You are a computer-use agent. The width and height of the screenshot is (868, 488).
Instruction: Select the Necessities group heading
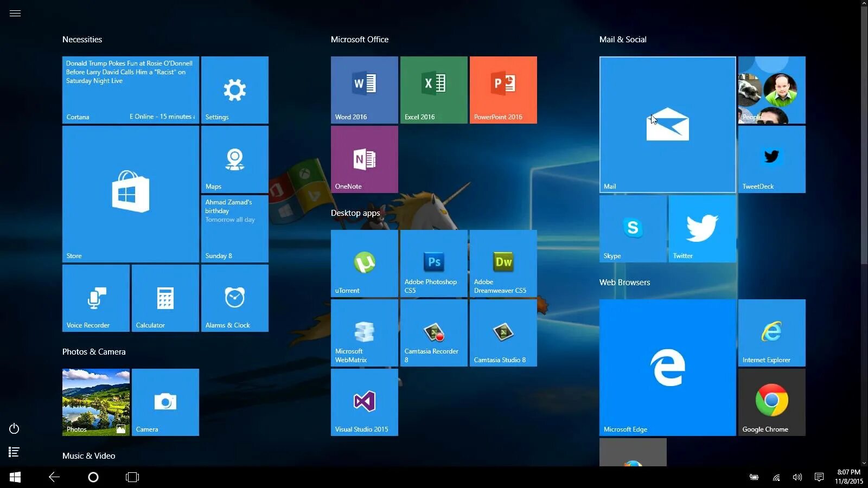pos(82,40)
